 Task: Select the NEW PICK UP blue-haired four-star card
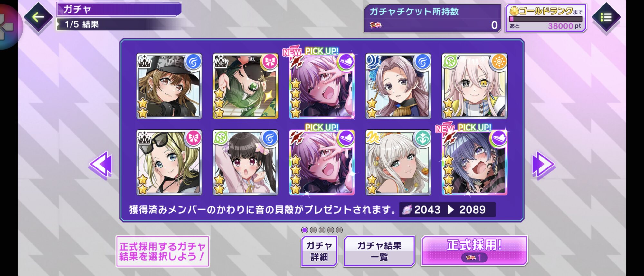474,162
